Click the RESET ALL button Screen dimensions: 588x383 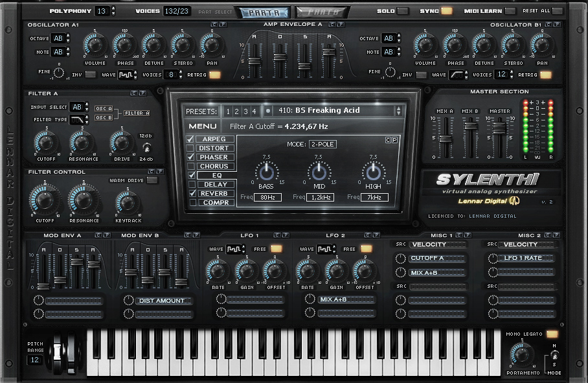pos(558,11)
